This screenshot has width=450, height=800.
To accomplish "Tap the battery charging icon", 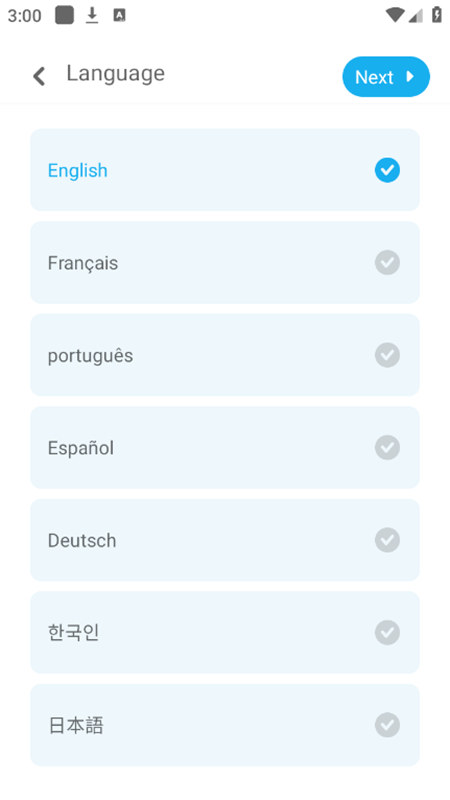I will tap(437, 15).
